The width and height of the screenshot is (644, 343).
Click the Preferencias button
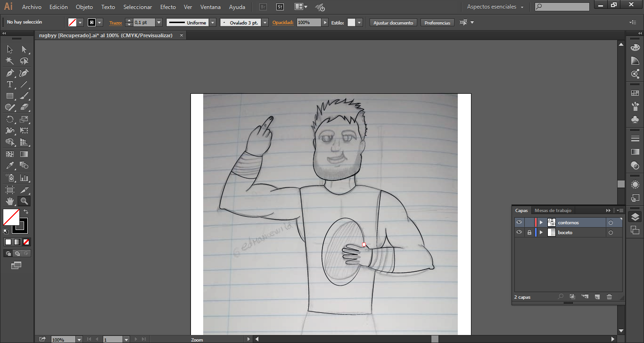coord(437,23)
